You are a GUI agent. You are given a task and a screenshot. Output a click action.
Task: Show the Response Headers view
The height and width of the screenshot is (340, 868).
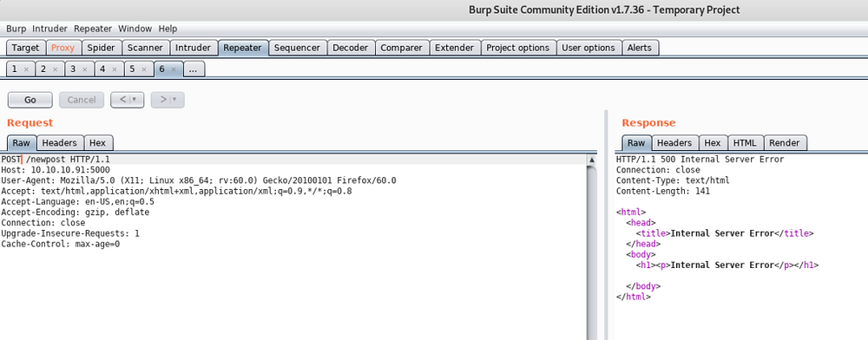click(674, 142)
